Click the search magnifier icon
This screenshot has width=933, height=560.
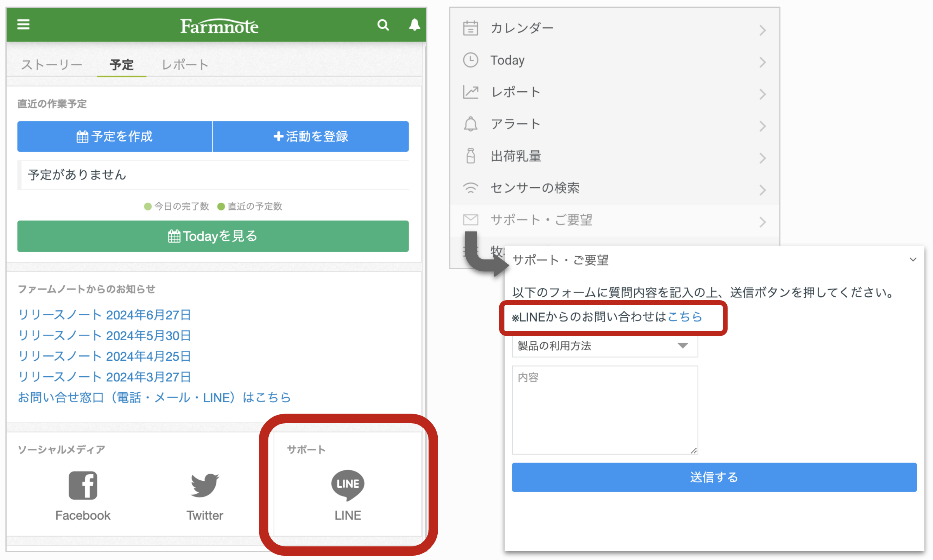coord(383,25)
